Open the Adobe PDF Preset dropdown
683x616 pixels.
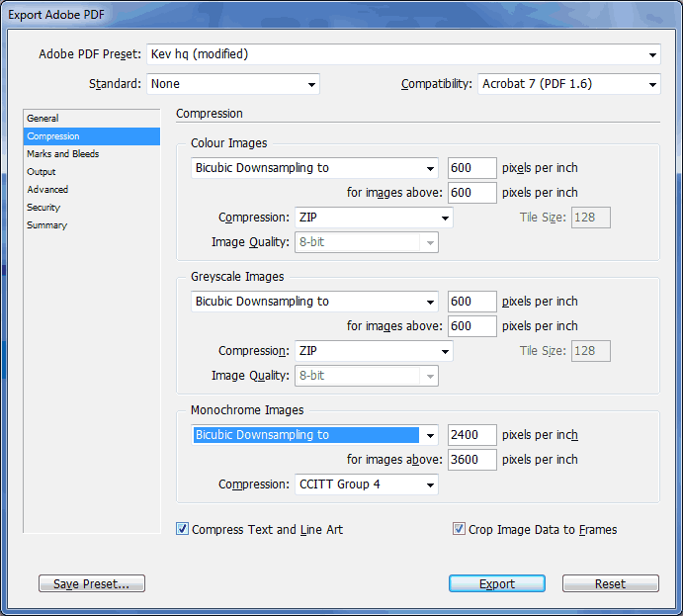(403, 54)
